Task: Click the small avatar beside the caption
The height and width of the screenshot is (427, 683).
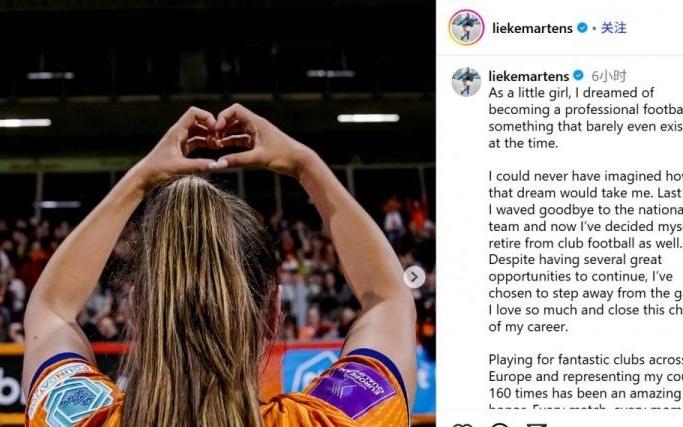Action: (466, 81)
